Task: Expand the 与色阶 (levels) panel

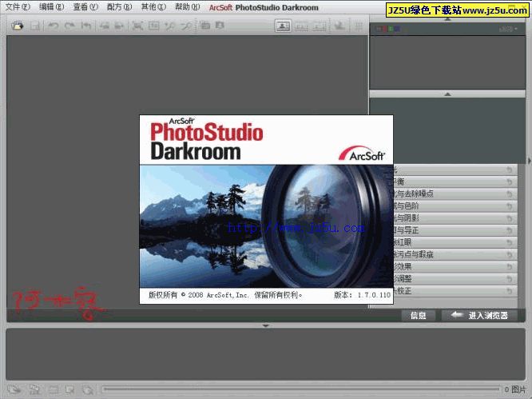Action: pos(455,206)
